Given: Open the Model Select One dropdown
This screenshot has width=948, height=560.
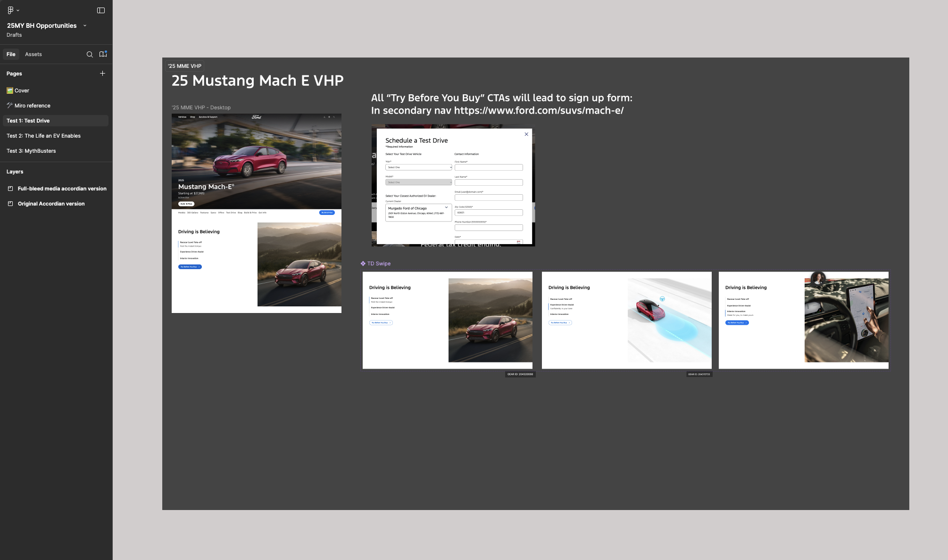Looking at the screenshot, I should click(418, 182).
